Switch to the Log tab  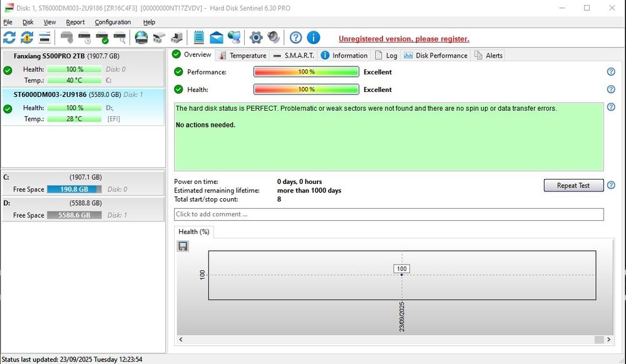coord(386,56)
